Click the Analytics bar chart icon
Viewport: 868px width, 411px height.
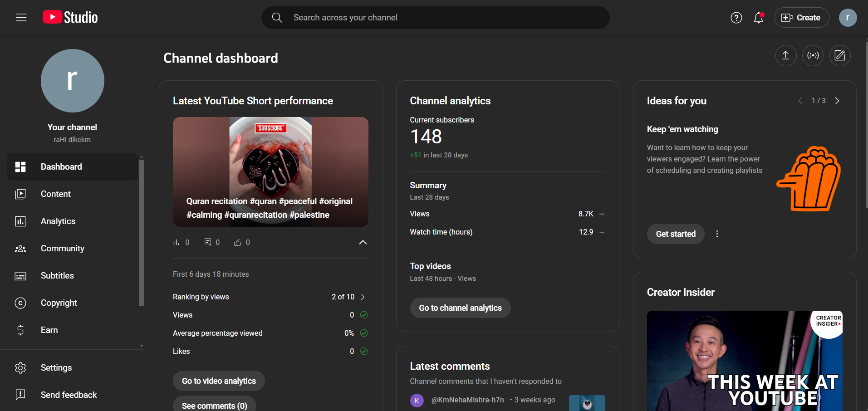[20, 221]
